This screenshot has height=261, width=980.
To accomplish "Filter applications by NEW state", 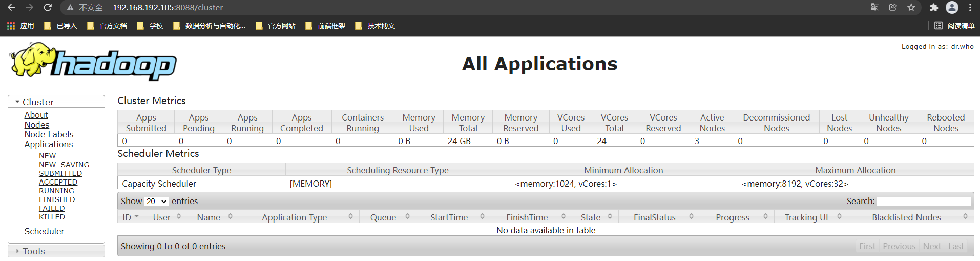I will (47, 156).
